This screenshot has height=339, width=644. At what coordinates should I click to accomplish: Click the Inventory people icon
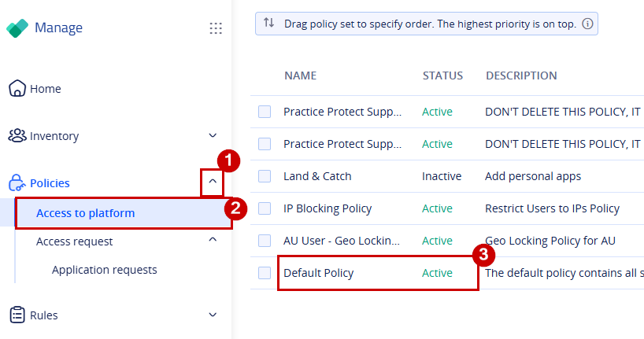pos(17,135)
